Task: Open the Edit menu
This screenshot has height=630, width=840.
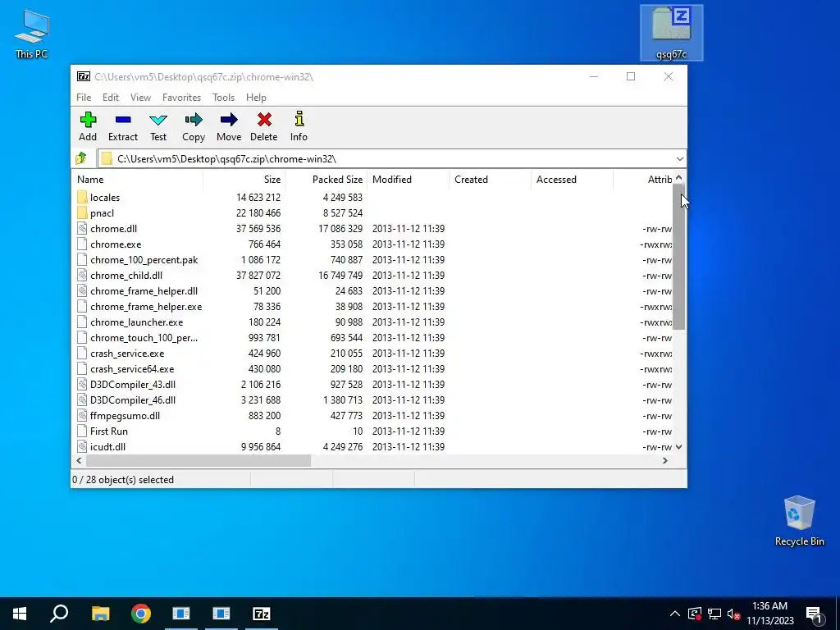Action: pyautogui.click(x=111, y=98)
